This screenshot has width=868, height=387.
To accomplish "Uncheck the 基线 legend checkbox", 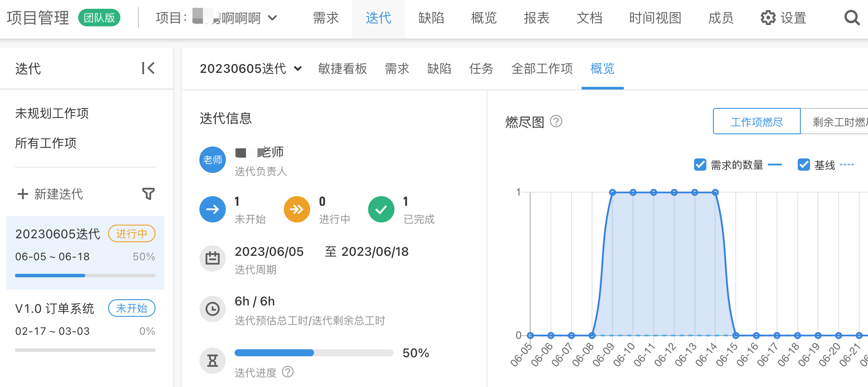I will [x=803, y=165].
